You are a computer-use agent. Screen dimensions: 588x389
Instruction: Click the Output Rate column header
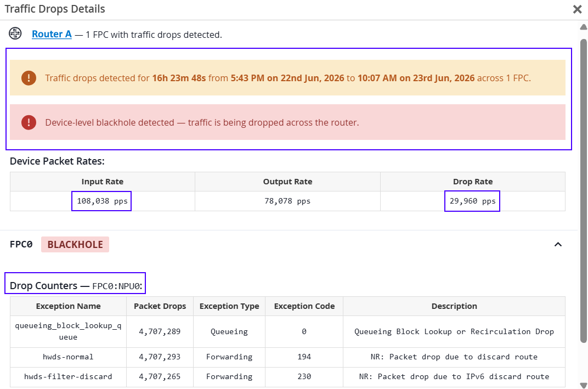click(x=287, y=182)
